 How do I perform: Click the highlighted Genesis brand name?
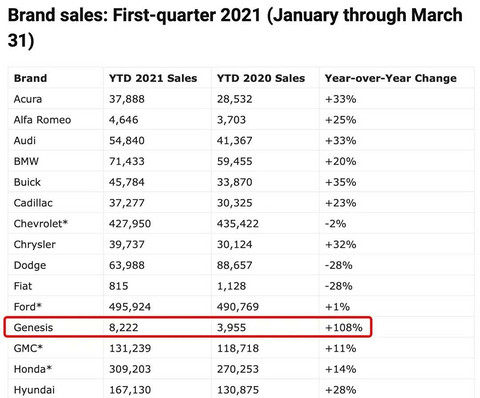pos(33,327)
